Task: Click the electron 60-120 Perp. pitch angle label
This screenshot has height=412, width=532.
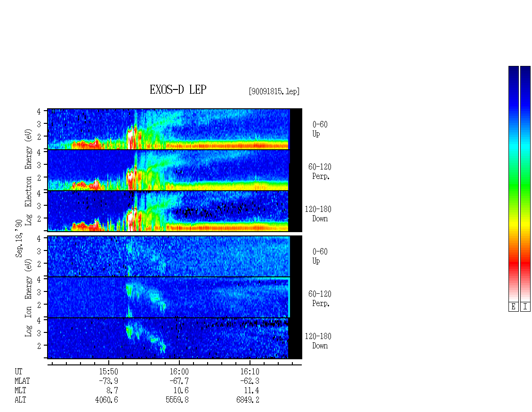Action: tap(320, 171)
